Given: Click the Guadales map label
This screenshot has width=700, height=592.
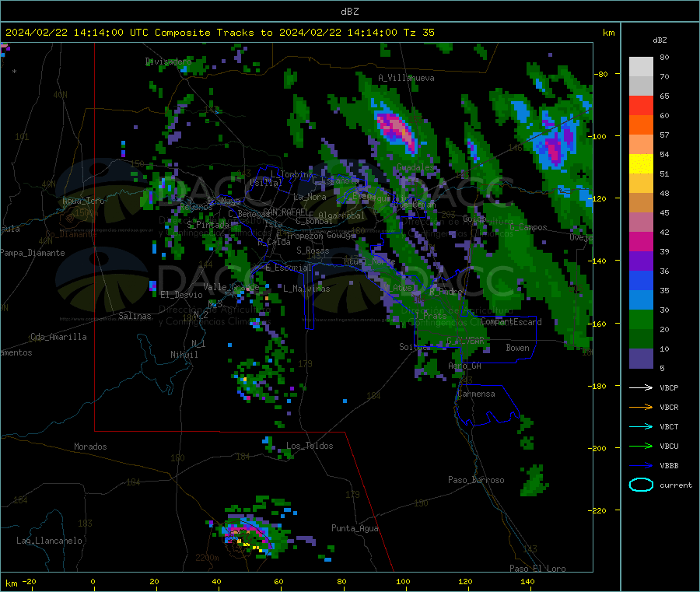Looking at the screenshot, I should point(415,167).
